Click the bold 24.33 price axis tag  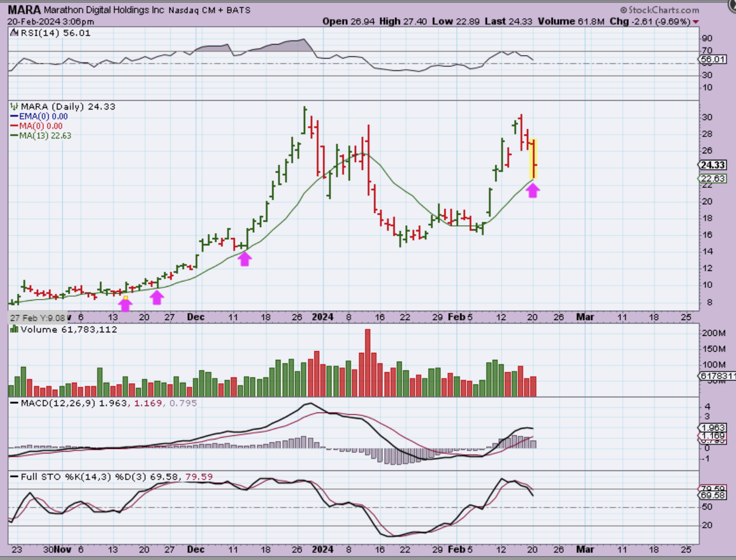[713, 165]
